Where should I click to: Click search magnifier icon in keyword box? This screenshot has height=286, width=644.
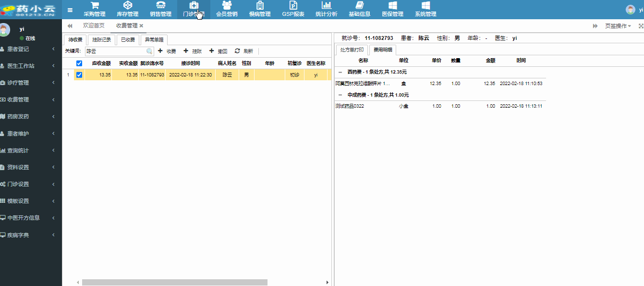pos(149,51)
